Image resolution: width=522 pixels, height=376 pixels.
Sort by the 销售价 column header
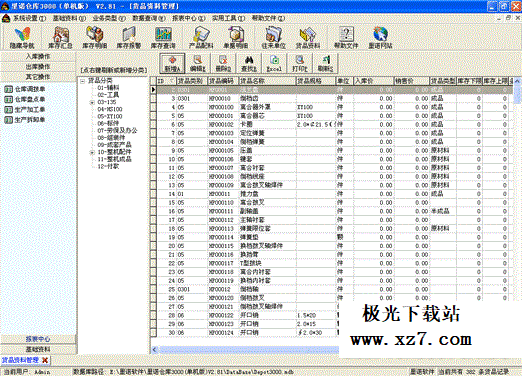pos(412,81)
